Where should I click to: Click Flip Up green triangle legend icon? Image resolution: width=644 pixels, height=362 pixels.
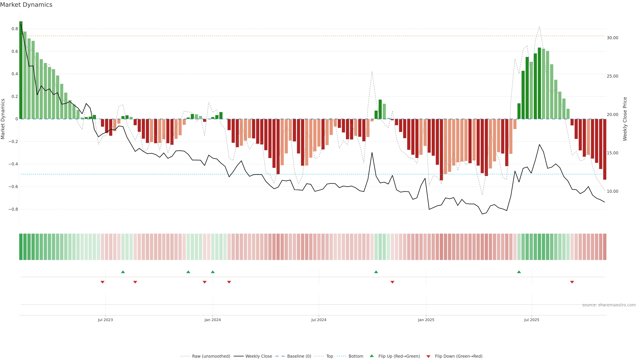(x=372, y=356)
